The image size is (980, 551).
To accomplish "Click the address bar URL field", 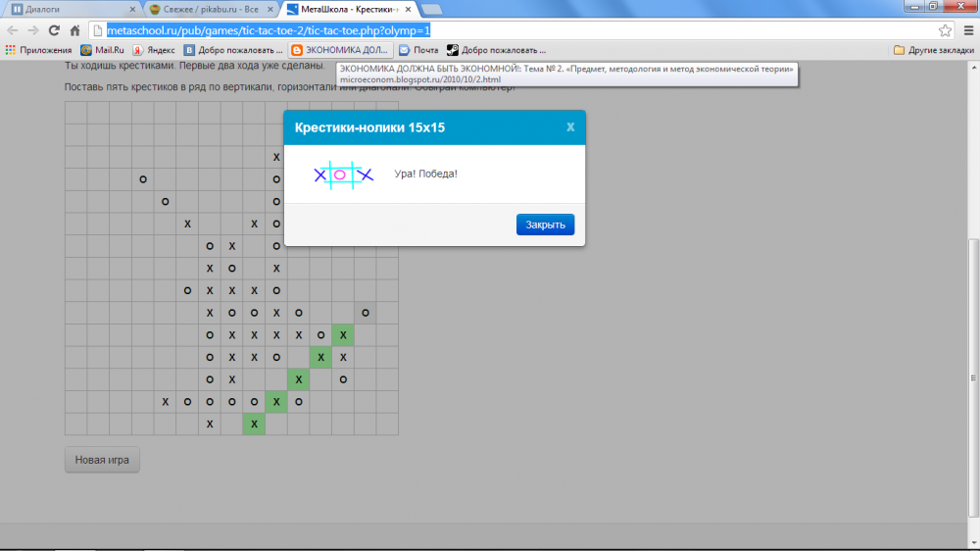I will 513,30.
